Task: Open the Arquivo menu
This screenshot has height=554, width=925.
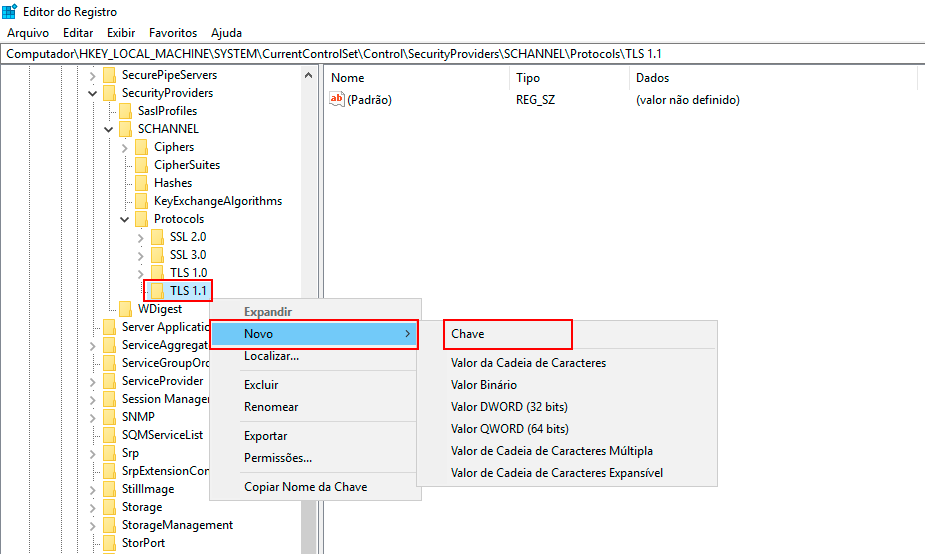Action: point(28,33)
